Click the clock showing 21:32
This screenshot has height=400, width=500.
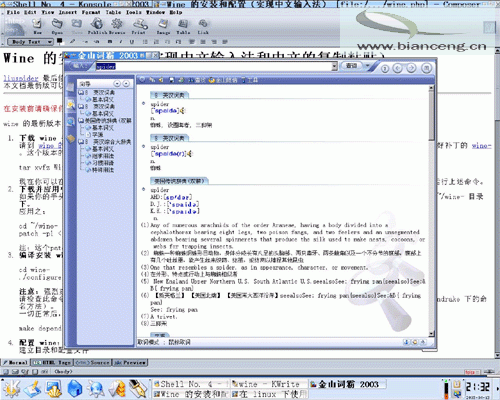tap(478, 387)
